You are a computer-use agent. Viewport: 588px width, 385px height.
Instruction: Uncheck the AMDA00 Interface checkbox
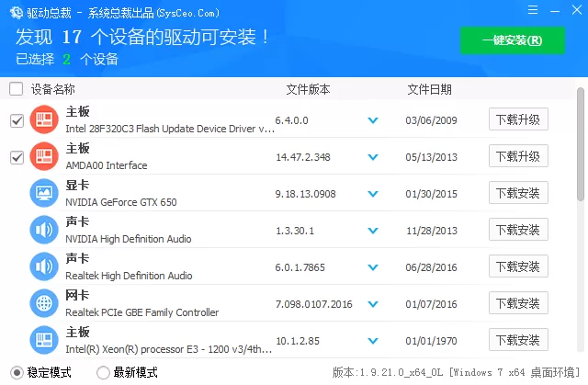click(x=17, y=157)
